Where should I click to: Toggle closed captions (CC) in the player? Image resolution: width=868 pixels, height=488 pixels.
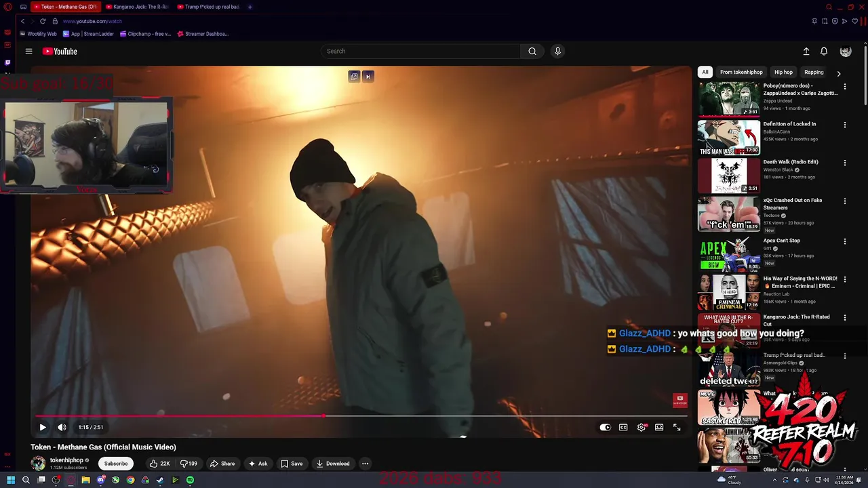tap(623, 427)
